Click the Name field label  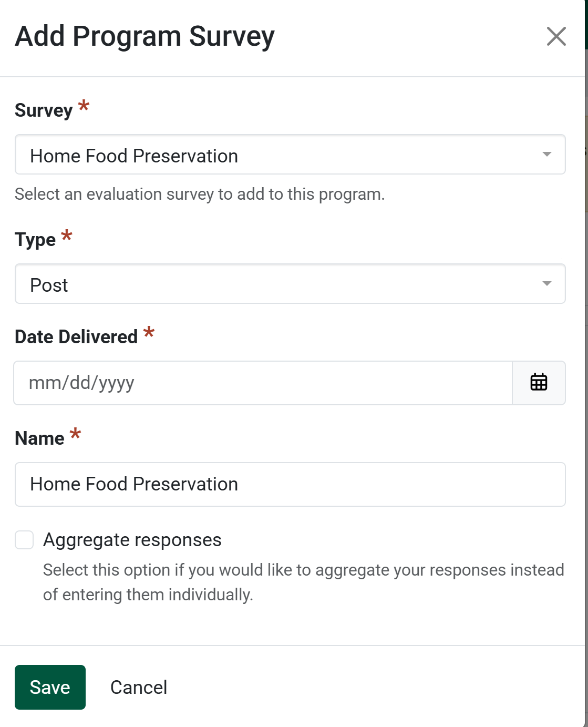(39, 438)
